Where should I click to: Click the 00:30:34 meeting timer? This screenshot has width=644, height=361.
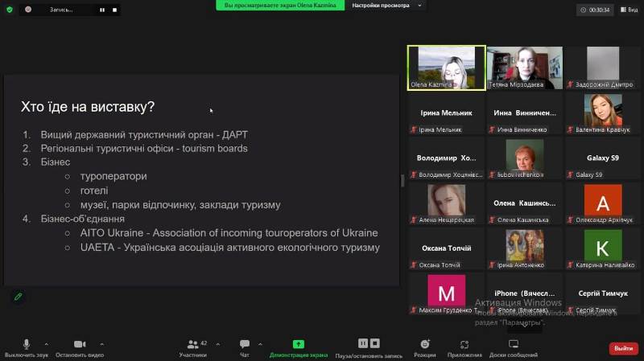pyautogui.click(x=596, y=10)
